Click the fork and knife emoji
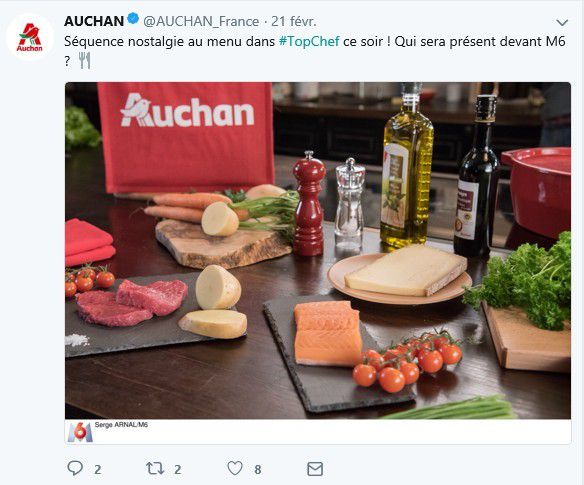This screenshot has height=485, width=584. 85,60
